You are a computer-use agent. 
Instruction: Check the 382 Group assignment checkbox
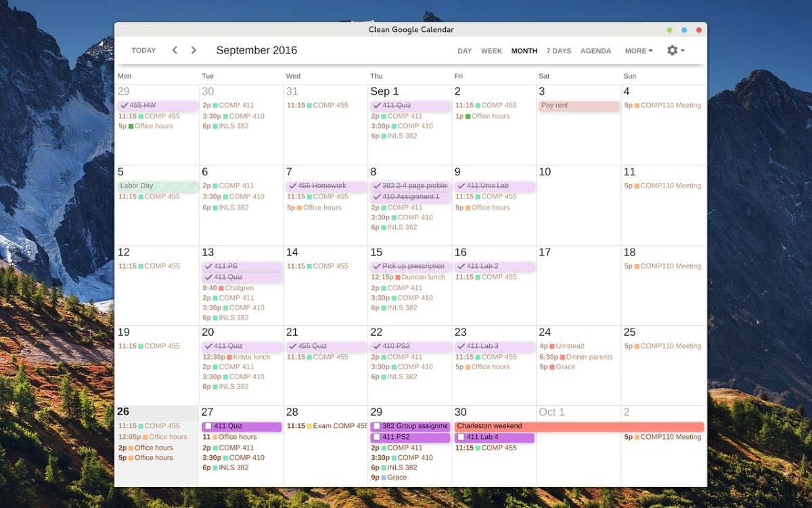pos(376,425)
